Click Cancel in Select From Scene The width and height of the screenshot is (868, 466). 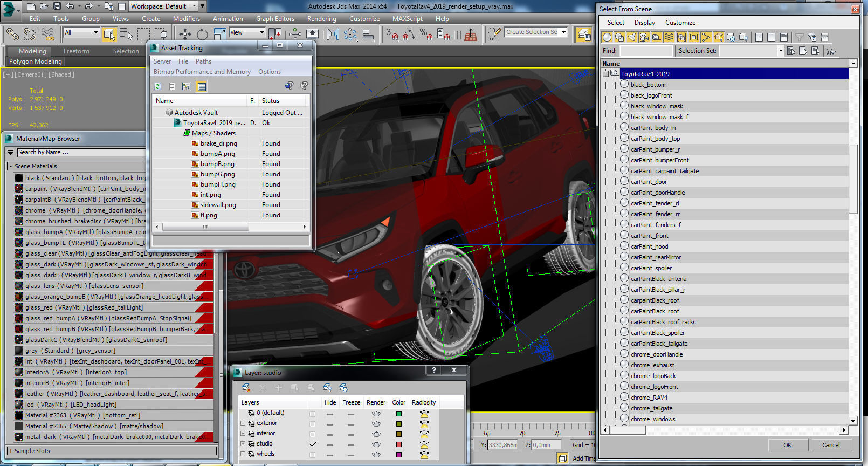831,445
